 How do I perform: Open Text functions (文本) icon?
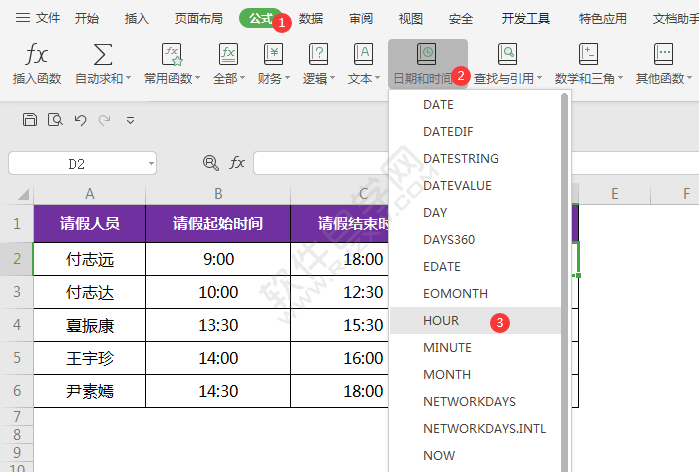pyautogui.click(x=363, y=54)
